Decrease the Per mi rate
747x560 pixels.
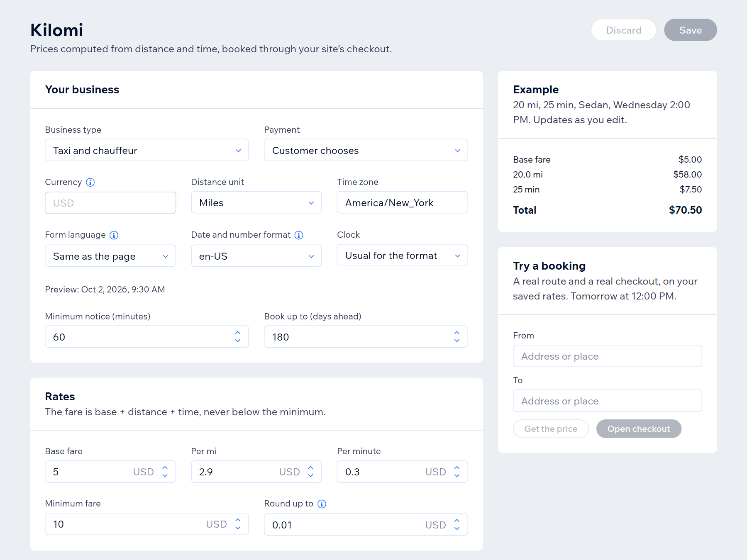[311, 475]
